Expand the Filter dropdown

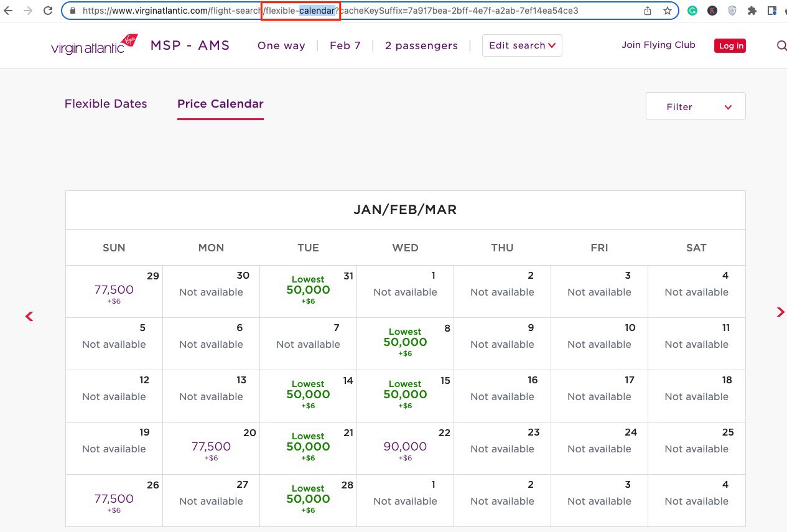(x=695, y=106)
